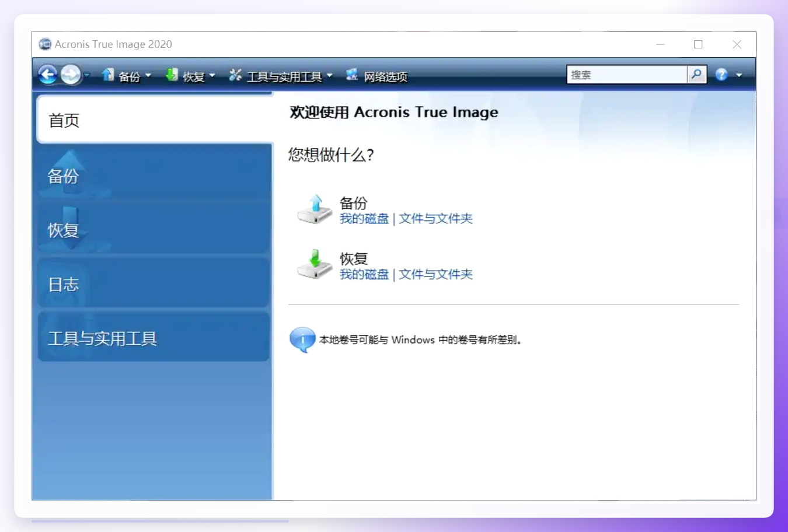This screenshot has width=788, height=532.
Task: Expand the toolbar 备份 dropdown arrow
Action: point(148,75)
